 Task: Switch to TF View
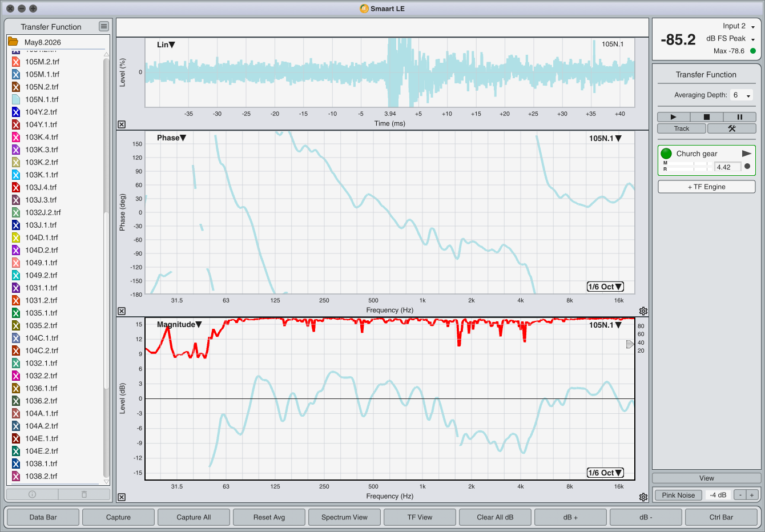click(420, 517)
